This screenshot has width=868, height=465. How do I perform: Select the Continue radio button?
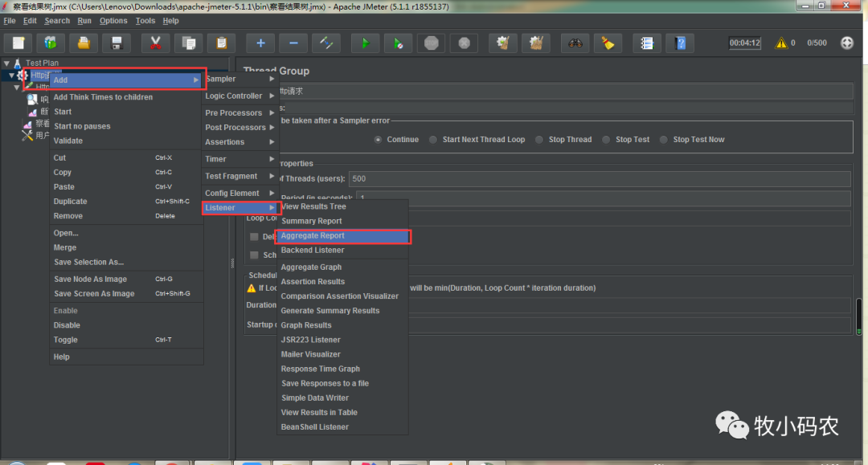click(x=378, y=139)
